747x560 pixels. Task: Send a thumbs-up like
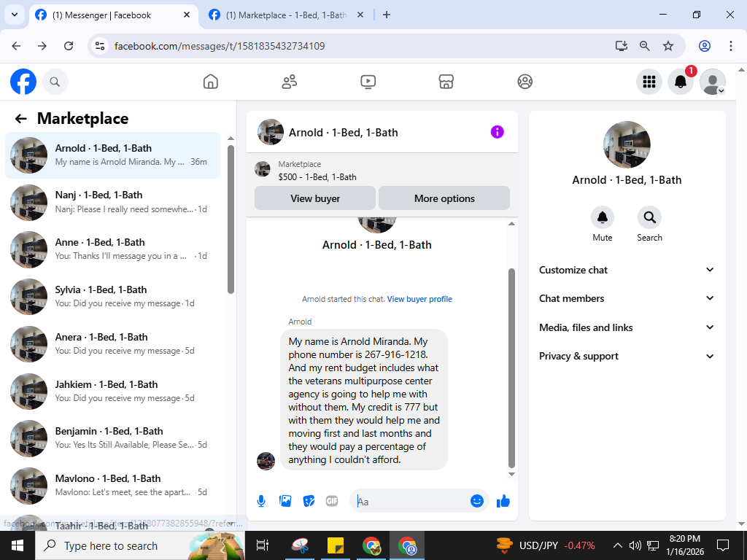click(503, 501)
